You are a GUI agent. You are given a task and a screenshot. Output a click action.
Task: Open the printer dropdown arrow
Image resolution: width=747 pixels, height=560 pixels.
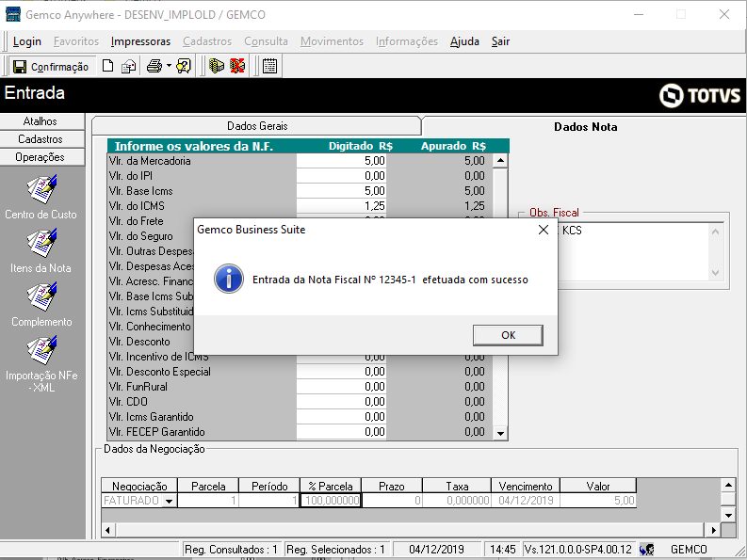[169, 66]
